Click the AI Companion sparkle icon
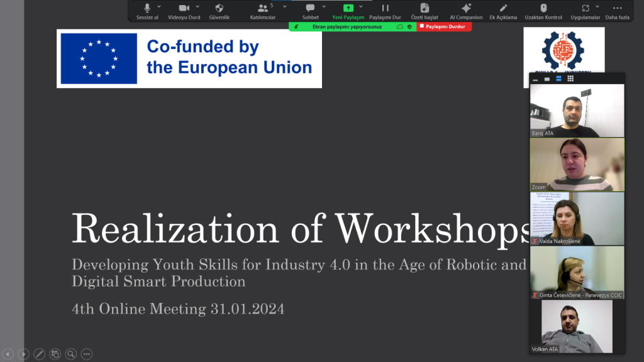Image resolution: width=644 pixels, height=362 pixels. point(466,8)
